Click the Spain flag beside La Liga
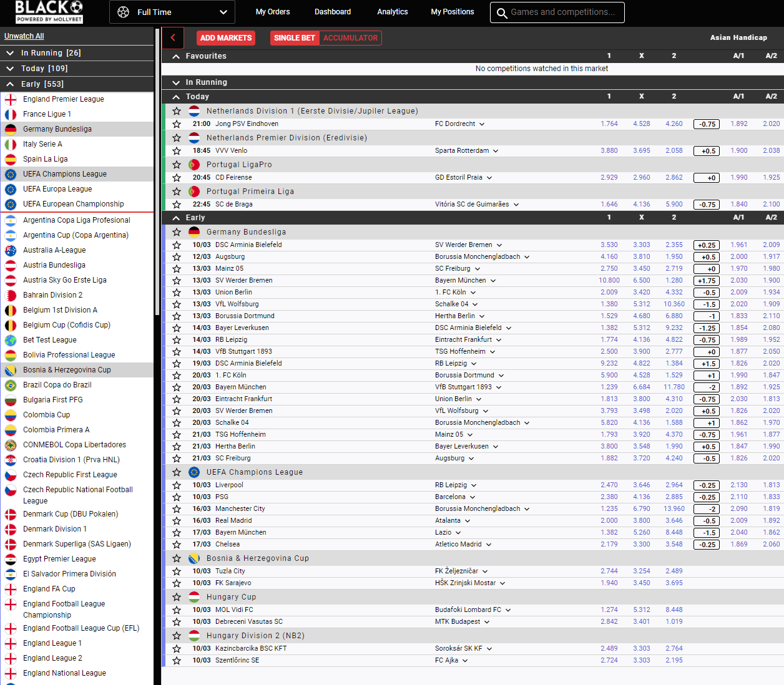 click(11, 159)
